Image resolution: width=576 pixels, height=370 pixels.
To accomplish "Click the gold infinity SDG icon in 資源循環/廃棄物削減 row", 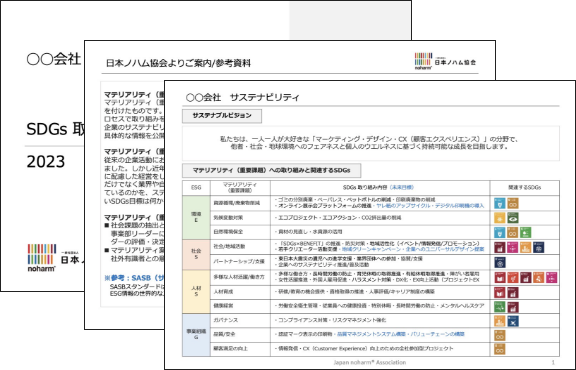I will pos(512,203).
